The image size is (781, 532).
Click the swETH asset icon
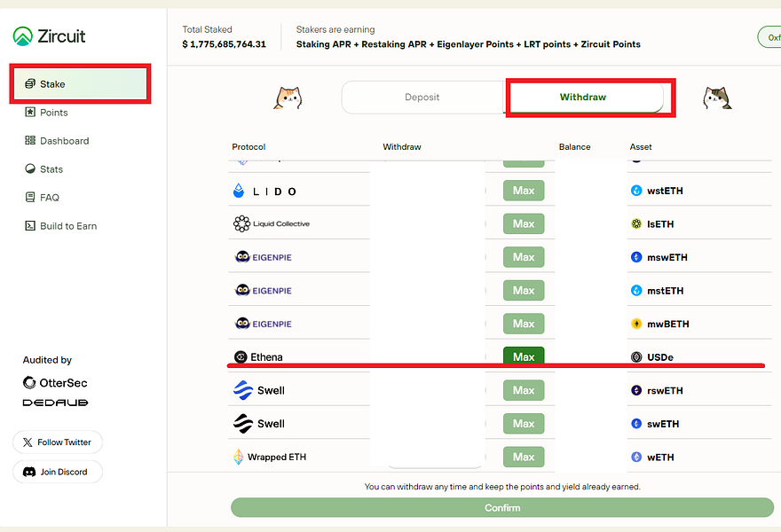tap(636, 424)
